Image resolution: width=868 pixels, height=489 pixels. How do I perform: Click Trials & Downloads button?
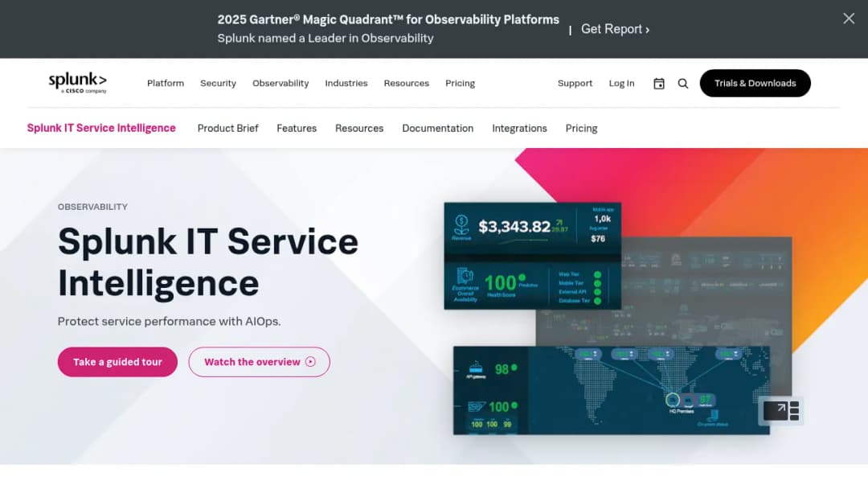[x=755, y=83]
